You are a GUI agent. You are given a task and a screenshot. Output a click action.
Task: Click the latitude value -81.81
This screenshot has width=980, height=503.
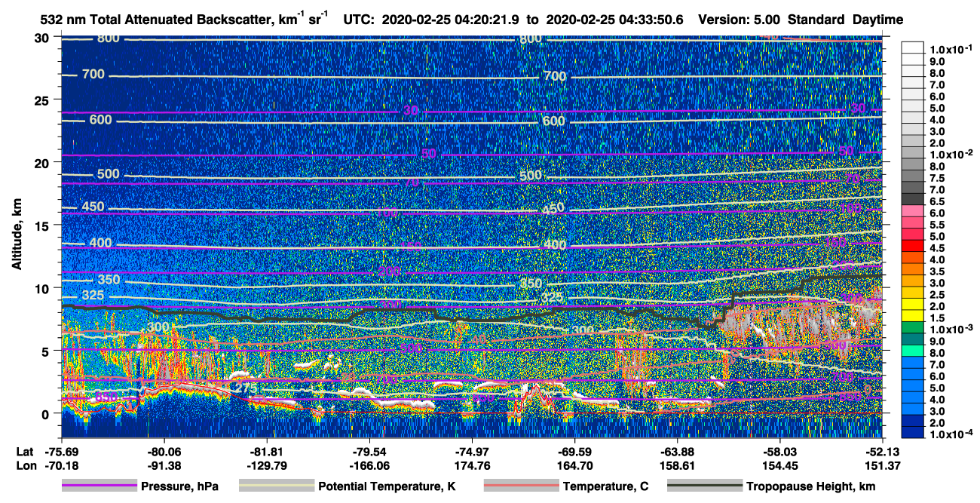[x=267, y=451]
